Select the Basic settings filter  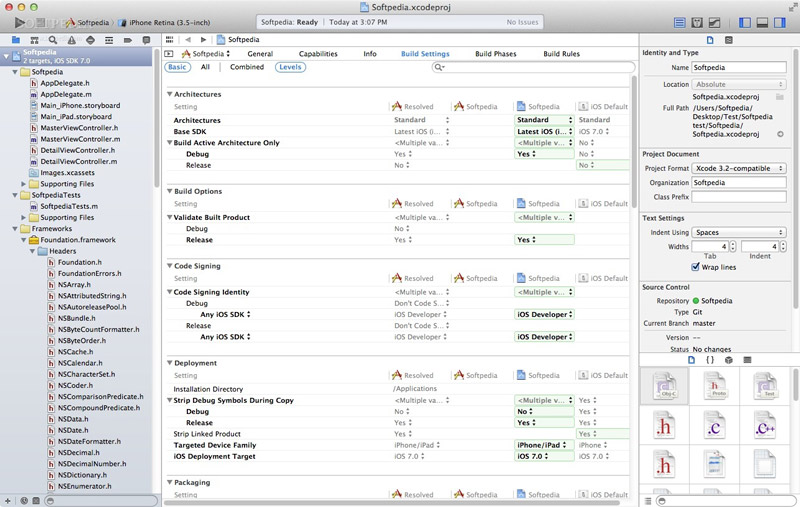tap(177, 67)
